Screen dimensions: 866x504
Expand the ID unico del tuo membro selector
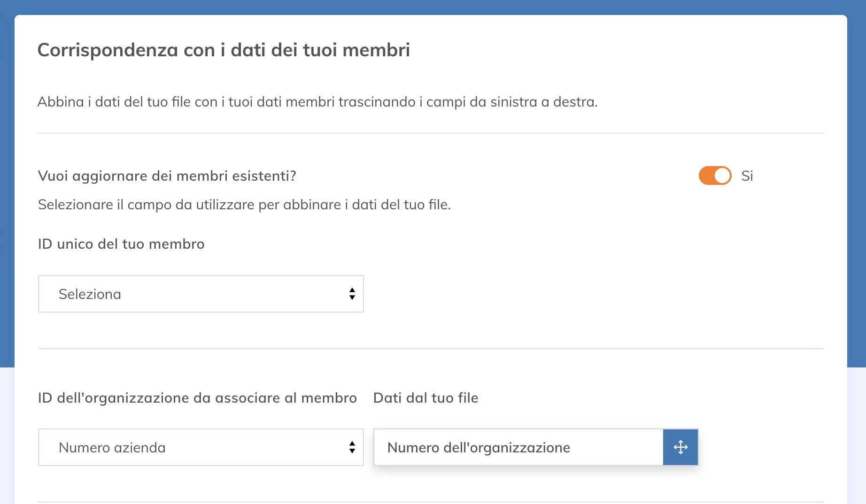coord(201,294)
